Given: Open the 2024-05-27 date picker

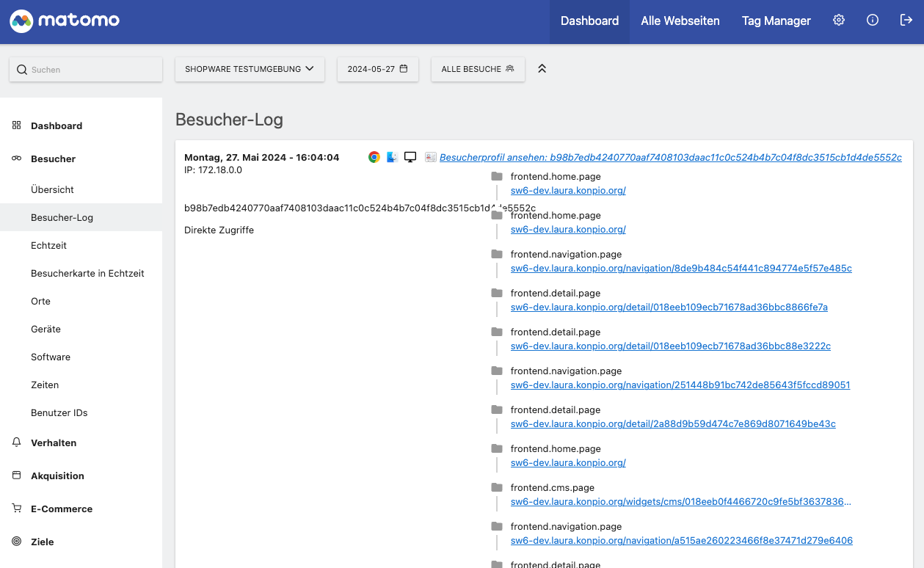Looking at the screenshot, I should coord(377,69).
